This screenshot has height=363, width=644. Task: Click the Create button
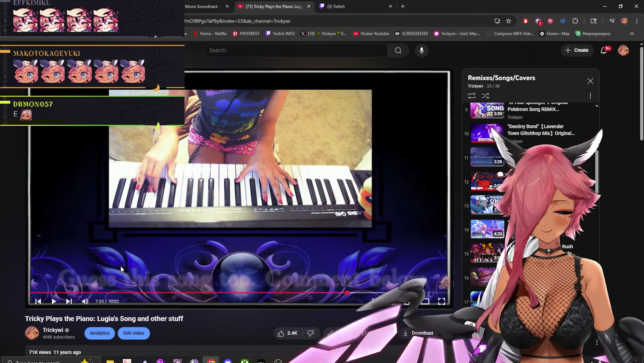tap(577, 50)
